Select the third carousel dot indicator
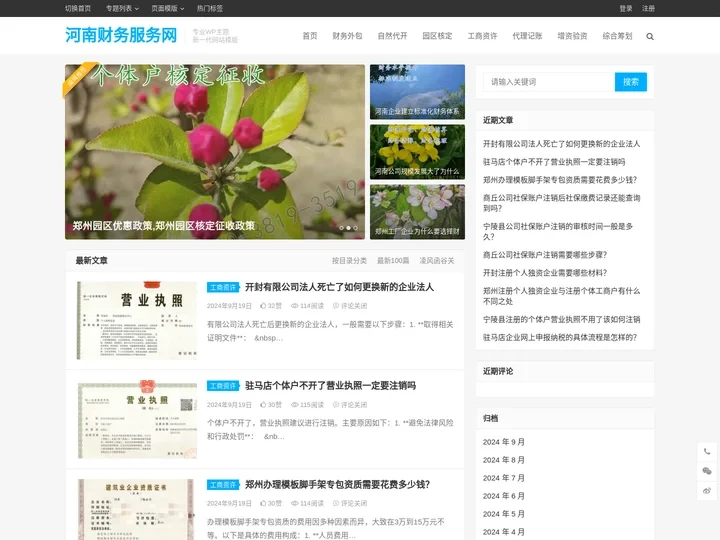Viewport: 720px width, 540px height. 355,228
